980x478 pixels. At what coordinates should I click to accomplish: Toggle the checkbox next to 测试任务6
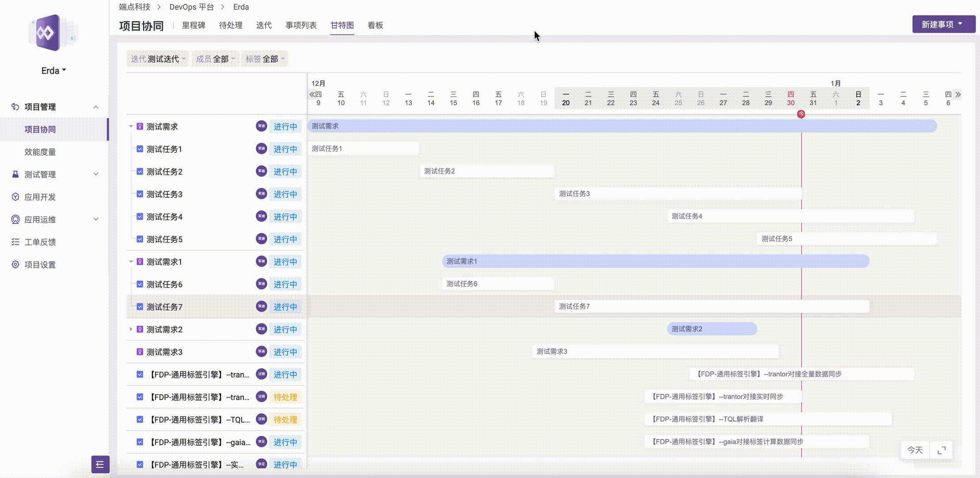click(x=139, y=284)
